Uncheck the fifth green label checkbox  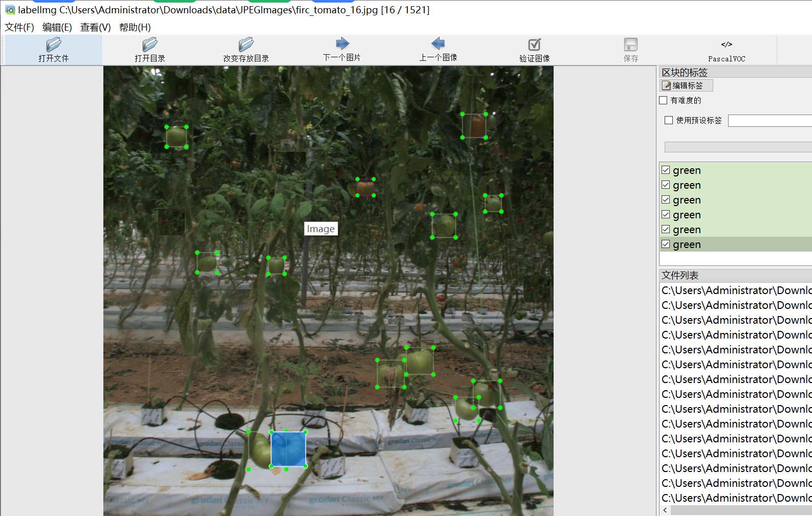666,229
